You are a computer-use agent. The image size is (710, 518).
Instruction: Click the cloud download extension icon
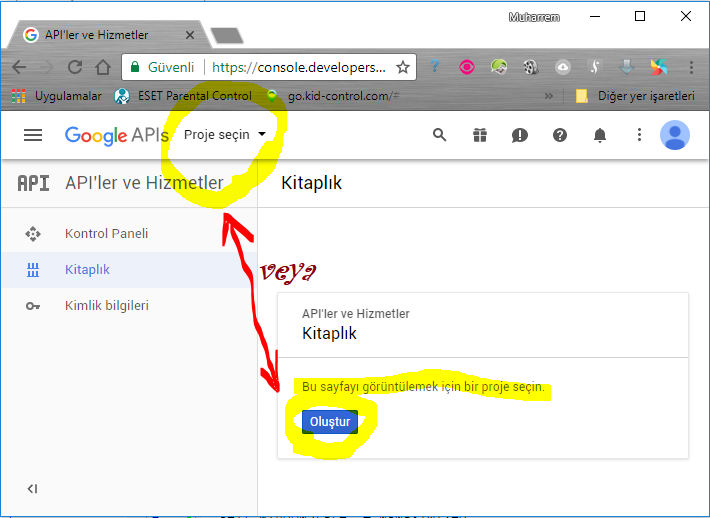point(562,67)
